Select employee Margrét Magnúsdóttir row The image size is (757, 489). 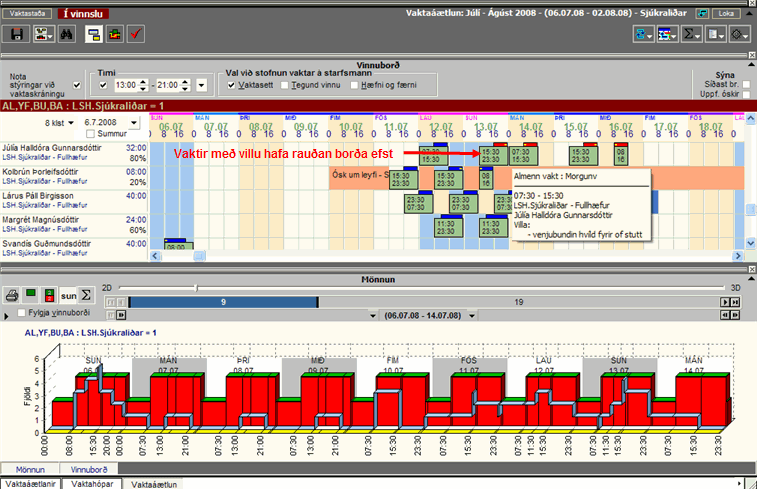(x=74, y=224)
